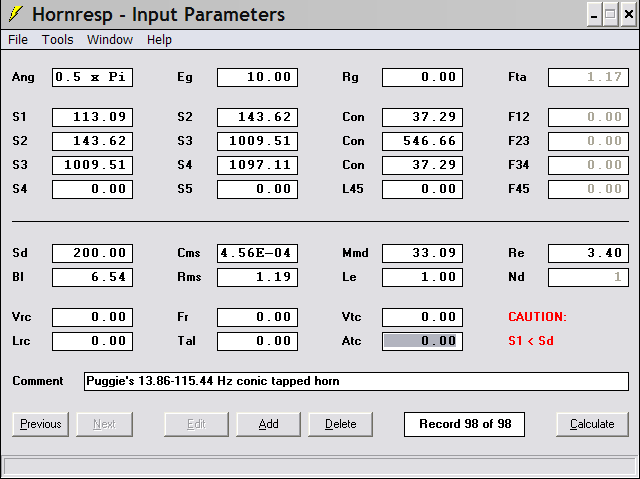Click the Hornresp lightning bolt title icon
This screenshot has height=479, width=640.
click(16, 14)
